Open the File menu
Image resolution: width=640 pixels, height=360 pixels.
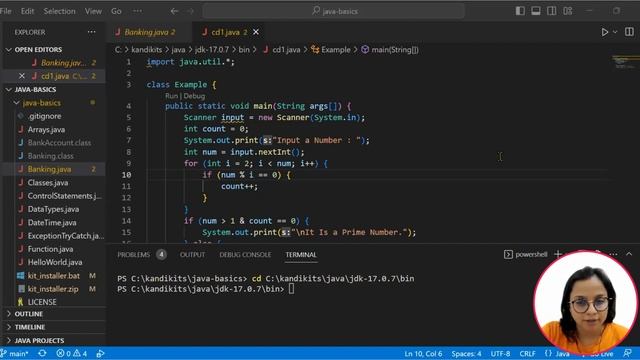tap(6, 11)
